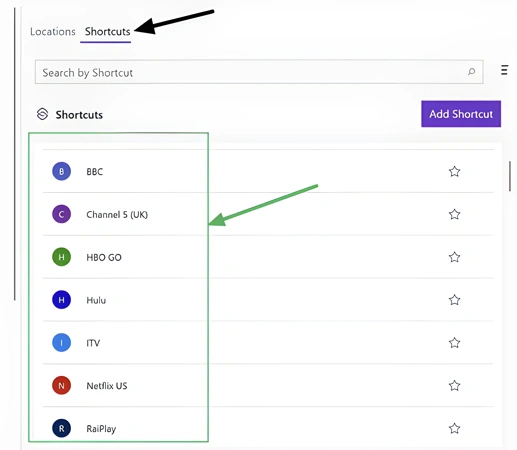Viewport: 517px width, 450px height.
Task: Click the Shortcuts section logo icon
Action: point(42,114)
